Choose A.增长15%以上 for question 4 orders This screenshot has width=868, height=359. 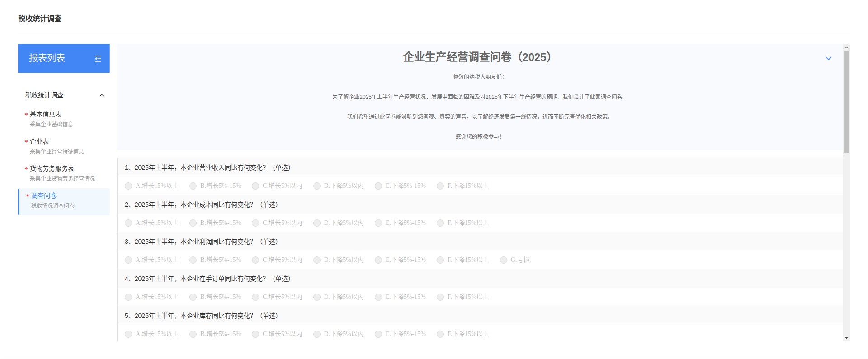point(129,297)
